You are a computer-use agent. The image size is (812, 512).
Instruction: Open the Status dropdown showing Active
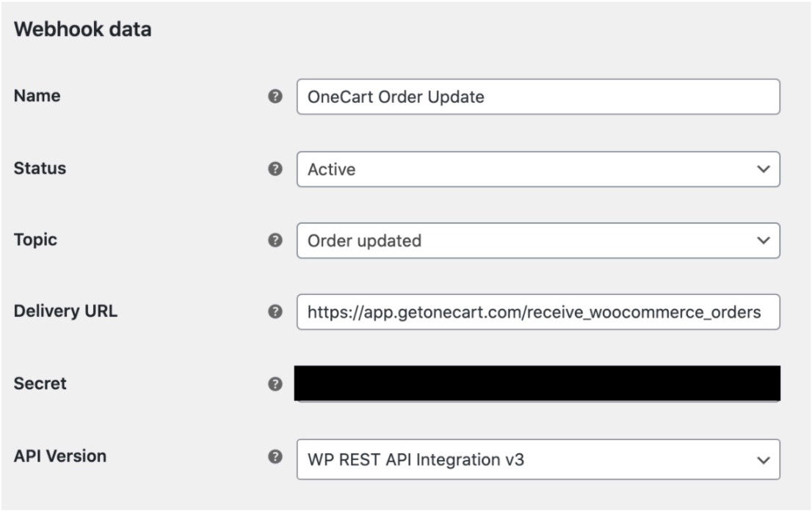click(537, 169)
